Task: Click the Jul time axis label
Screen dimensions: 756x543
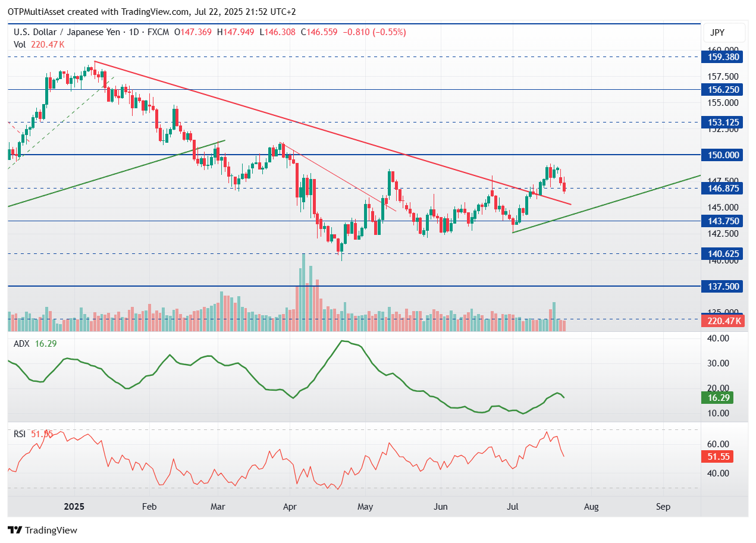Action: pos(512,507)
